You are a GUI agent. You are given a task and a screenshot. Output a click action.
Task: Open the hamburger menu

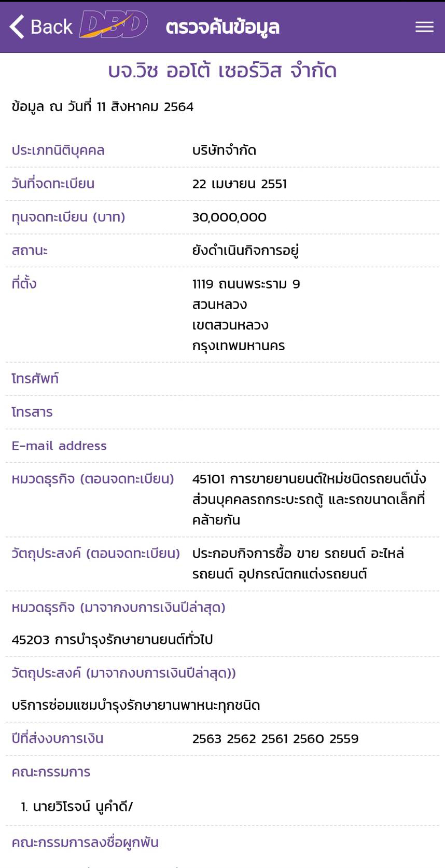coord(424,27)
